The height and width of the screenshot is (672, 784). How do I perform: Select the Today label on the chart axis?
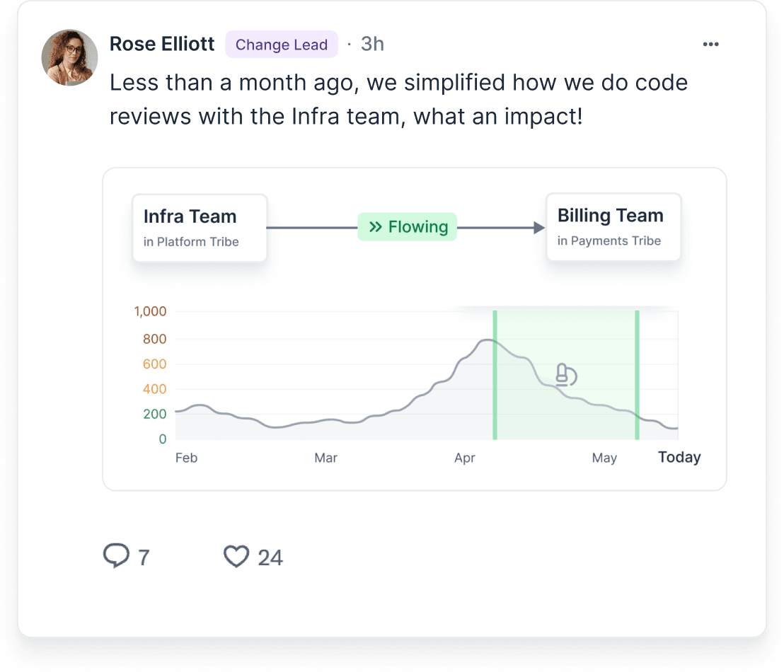click(x=679, y=457)
